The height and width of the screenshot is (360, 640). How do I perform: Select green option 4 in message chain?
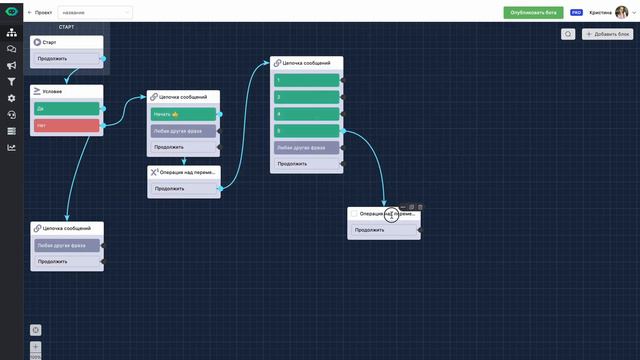pyautogui.click(x=307, y=114)
